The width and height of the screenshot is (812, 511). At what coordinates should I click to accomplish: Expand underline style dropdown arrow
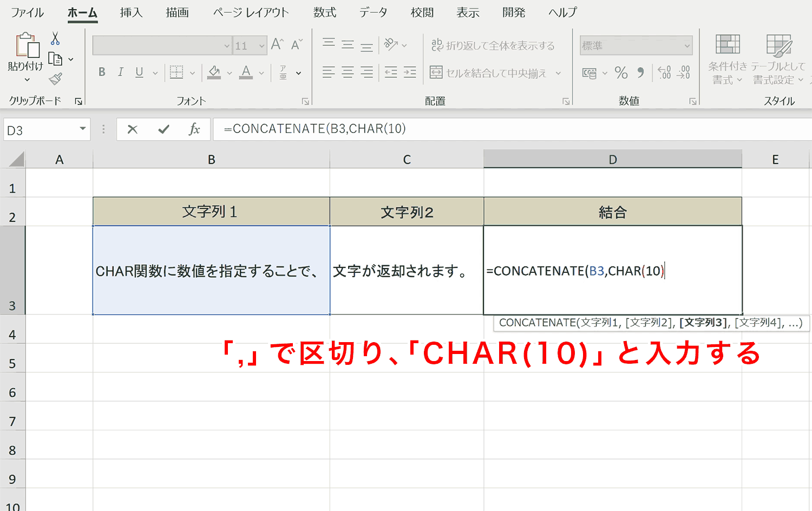[155, 73]
